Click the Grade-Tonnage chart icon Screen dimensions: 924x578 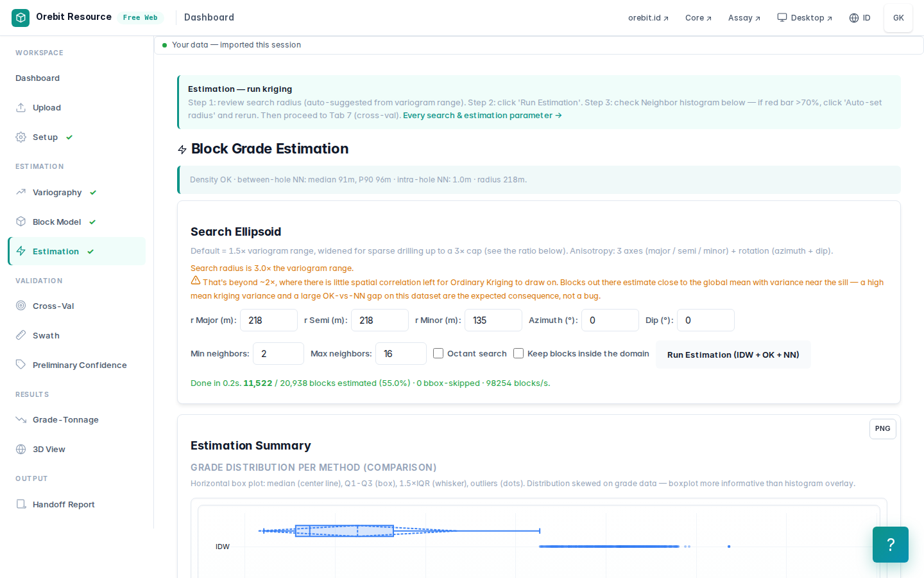[21, 419]
